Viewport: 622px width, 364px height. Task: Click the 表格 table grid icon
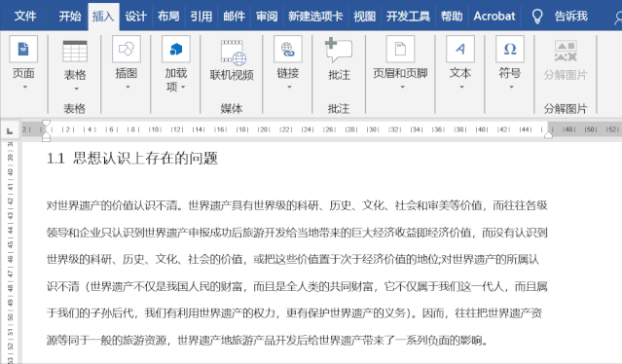coord(75,52)
